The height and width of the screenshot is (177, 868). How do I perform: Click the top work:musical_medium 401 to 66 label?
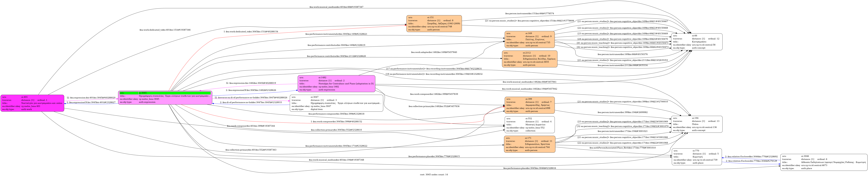(336, 7)
